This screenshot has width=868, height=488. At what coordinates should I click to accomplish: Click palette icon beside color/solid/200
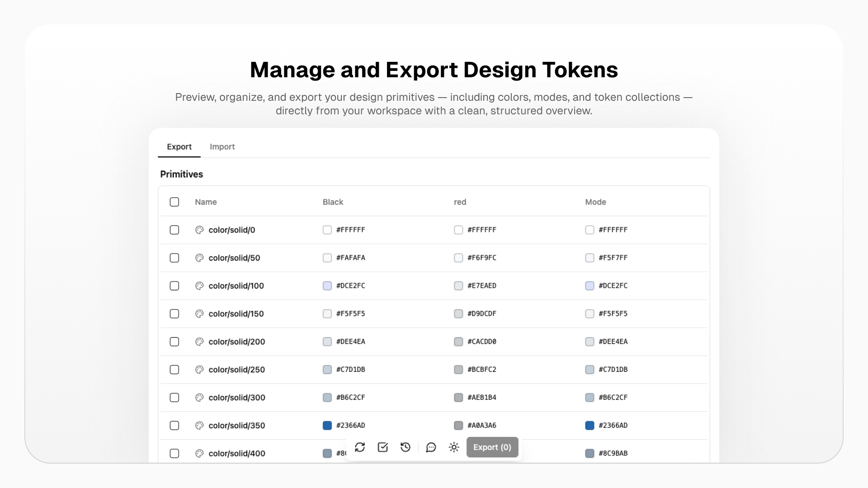[199, 342]
